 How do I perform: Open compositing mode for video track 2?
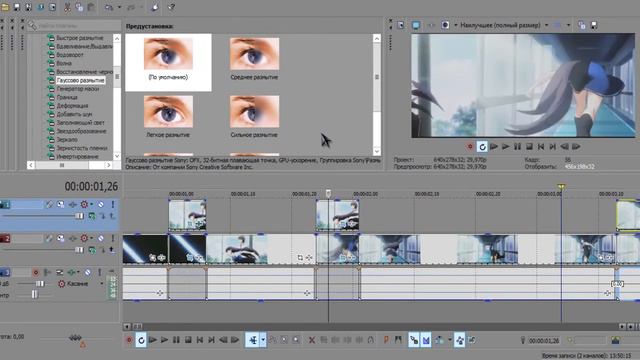92,250
